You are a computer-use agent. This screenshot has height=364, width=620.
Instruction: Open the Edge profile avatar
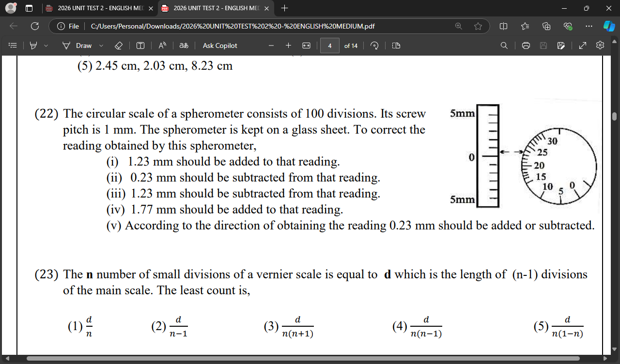click(x=11, y=8)
